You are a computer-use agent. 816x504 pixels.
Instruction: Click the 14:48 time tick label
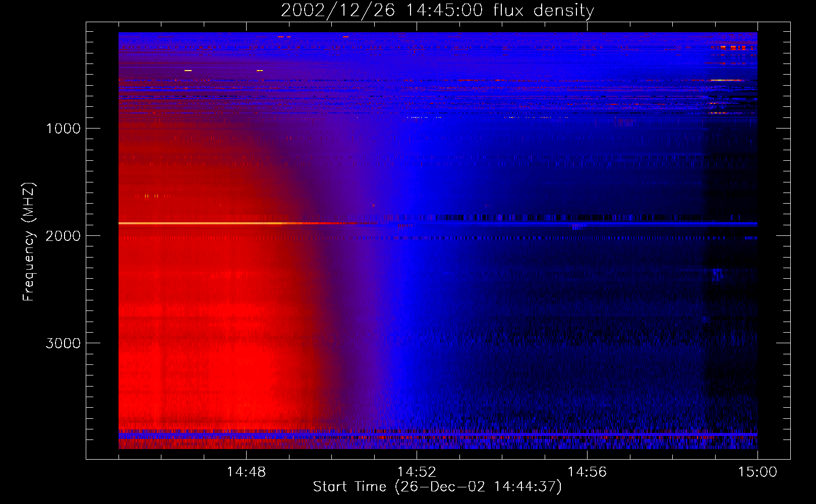[x=246, y=472]
